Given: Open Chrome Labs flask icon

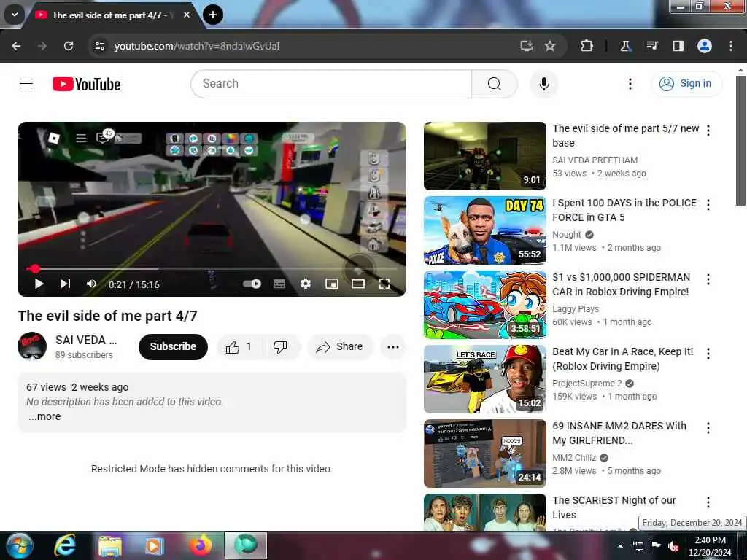Looking at the screenshot, I should click(625, 46).
